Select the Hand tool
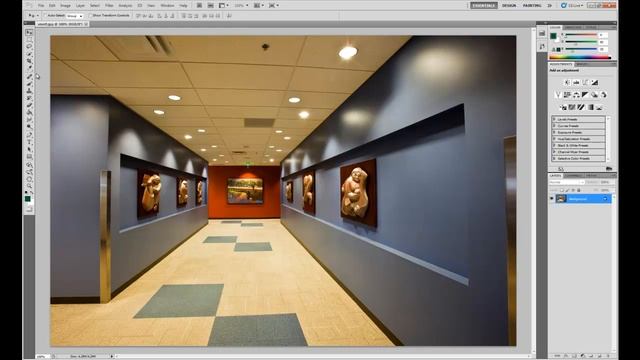 [29, 179]
